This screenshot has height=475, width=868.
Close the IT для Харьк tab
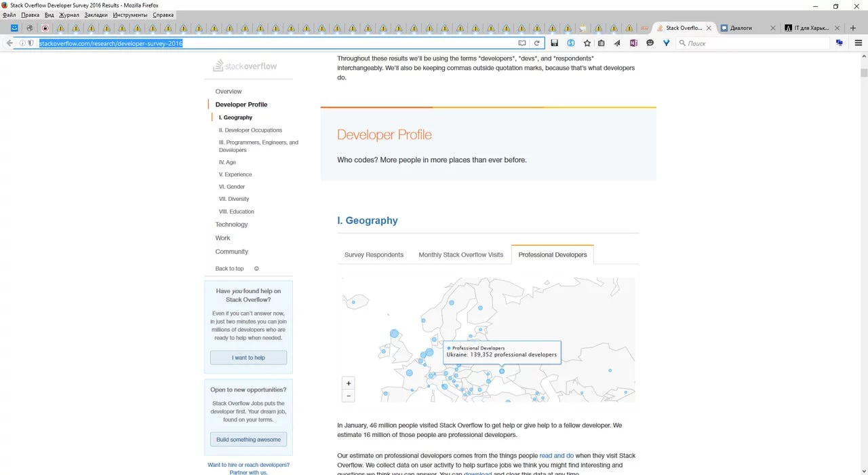pyautogui.click(x=837, y=28)
